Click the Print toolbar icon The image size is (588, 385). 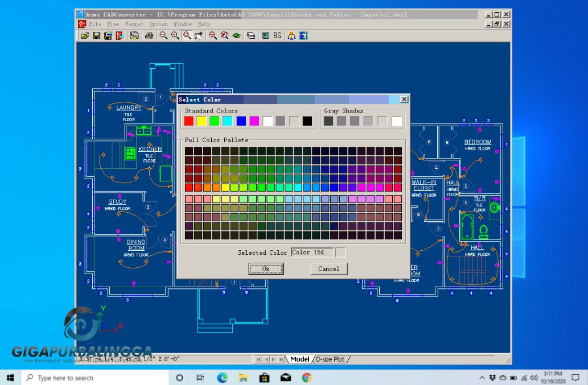click(149, 35)
